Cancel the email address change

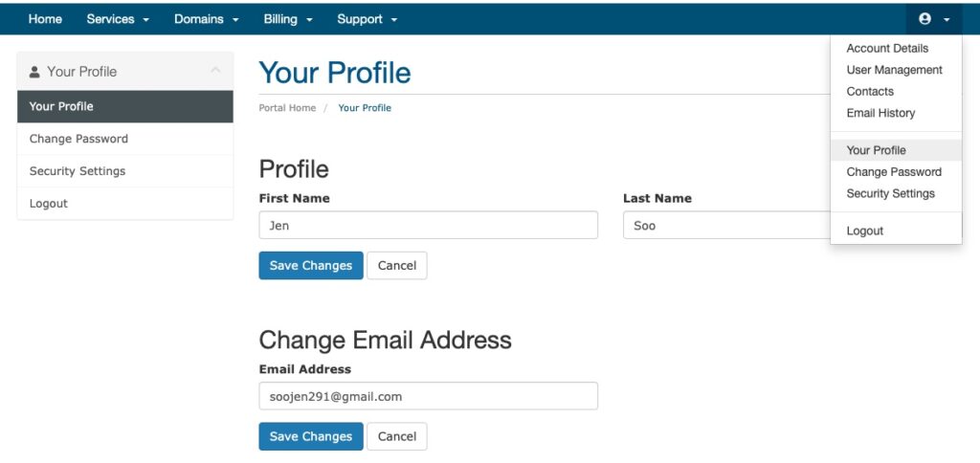click(397, 436)
